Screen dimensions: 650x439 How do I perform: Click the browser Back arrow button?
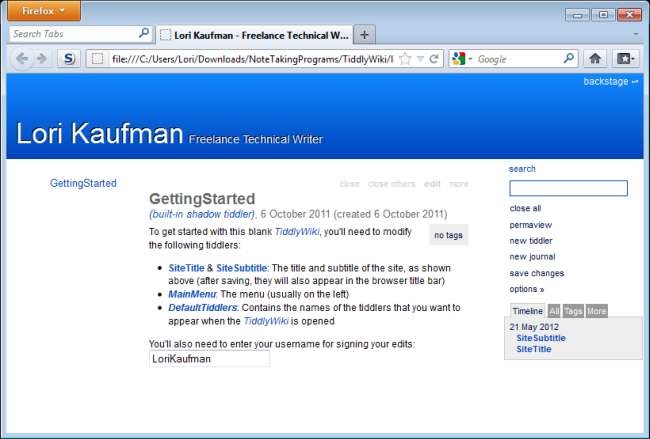click(22, 58)
